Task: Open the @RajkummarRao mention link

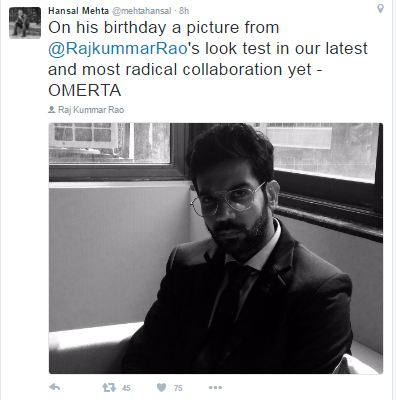Action: coord(118,49)
